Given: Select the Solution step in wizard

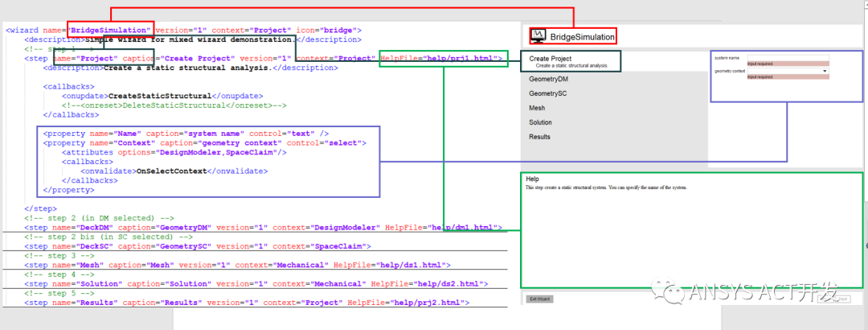Looking at the screenshot, I should click(x=540, y=122).
